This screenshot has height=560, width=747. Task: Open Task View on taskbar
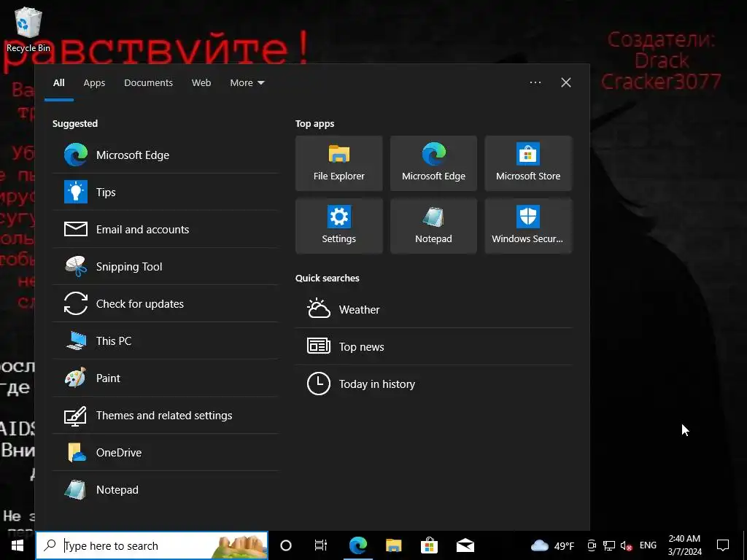tap(321, 545)
